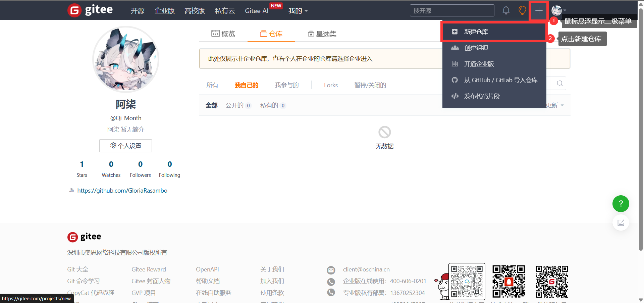Click the GVP 项目 footer link

144,293
